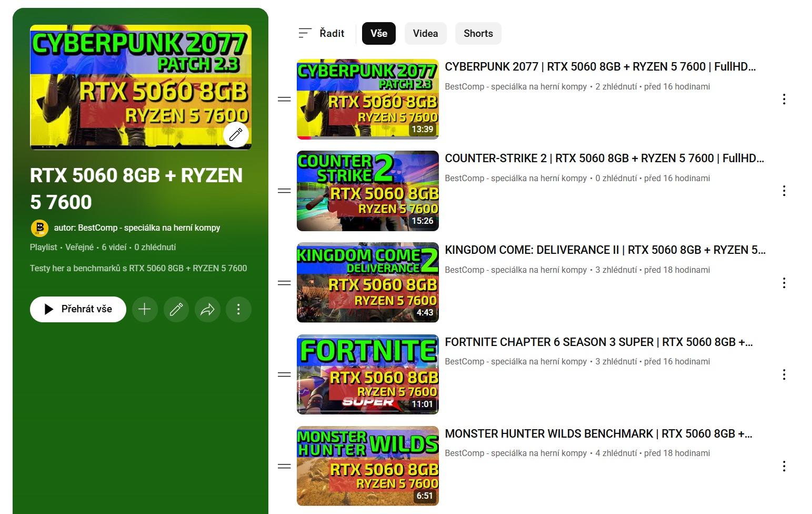
Task: Click '4 zhlédnutí • před 18 hodinami' text
Action: (x=653, y=453)
